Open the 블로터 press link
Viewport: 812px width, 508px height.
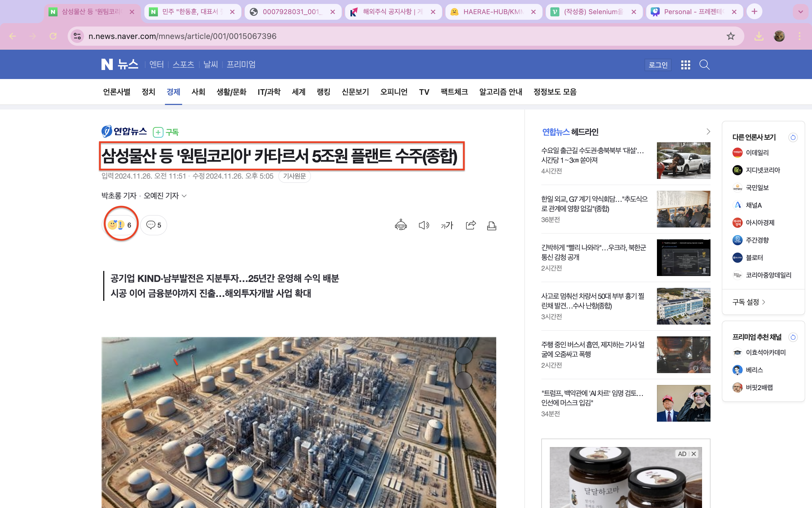click(748, 258)
